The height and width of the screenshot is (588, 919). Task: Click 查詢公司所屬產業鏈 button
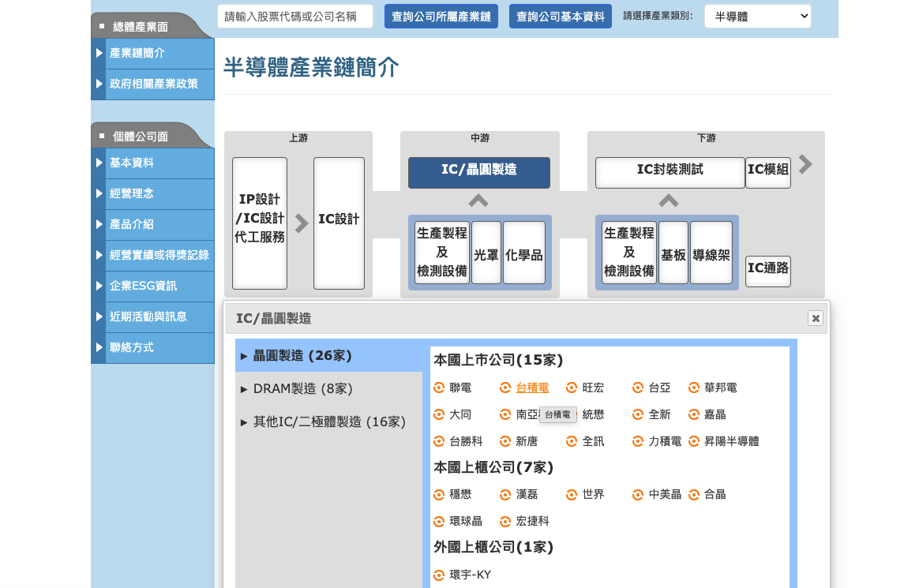441,17
